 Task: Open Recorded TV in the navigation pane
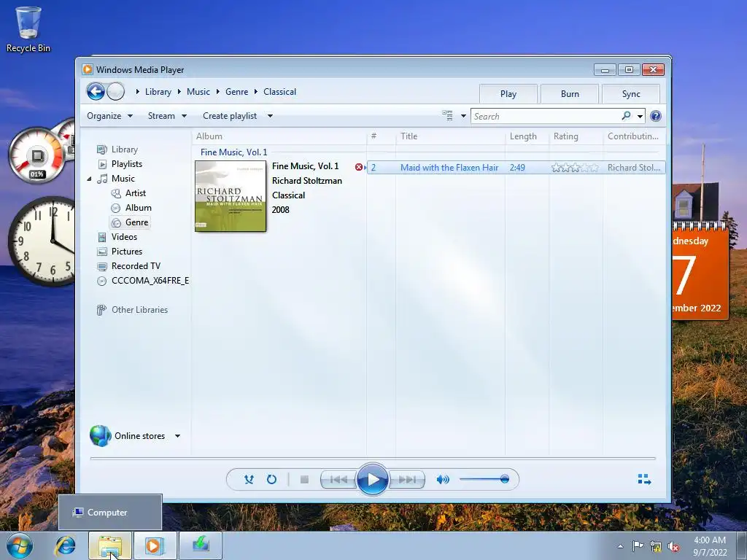click(x=136, y=266)
